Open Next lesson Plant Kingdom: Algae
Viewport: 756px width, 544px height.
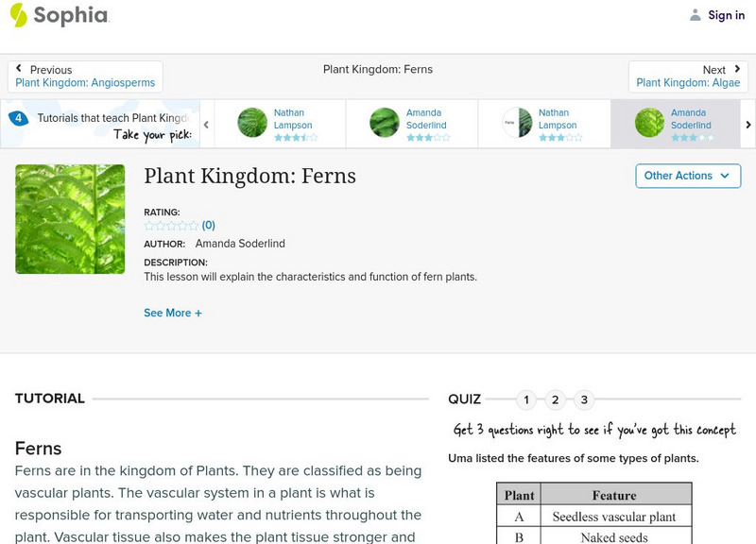point(689,76)
